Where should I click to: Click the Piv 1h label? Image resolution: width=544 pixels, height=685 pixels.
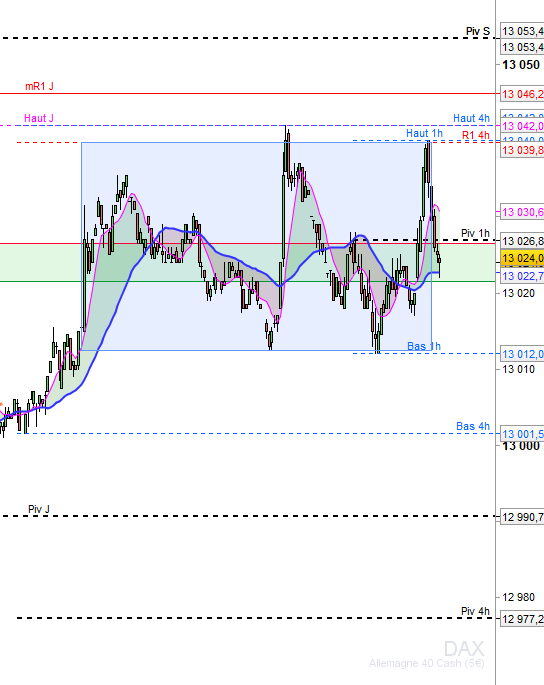coord(475,233)
